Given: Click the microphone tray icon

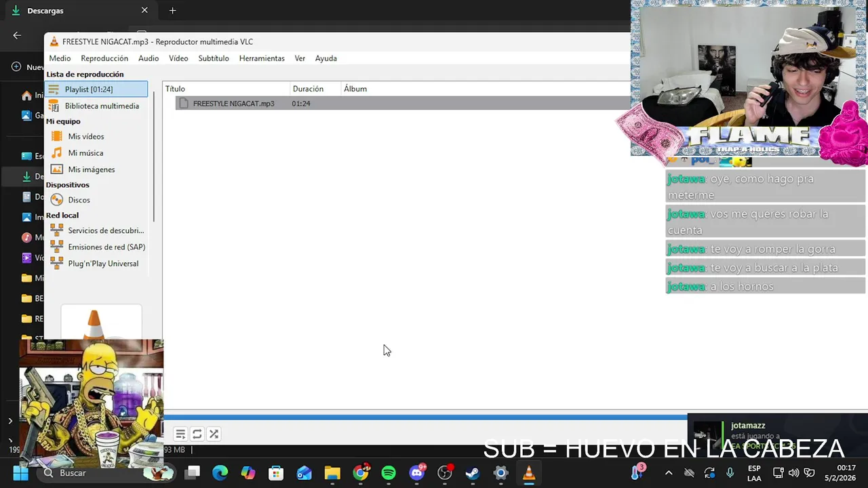Looking at the screenshot, I should pos(730,473).
